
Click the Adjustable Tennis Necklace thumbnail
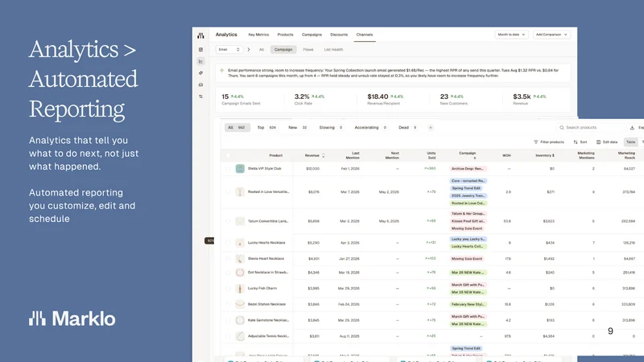[x=240, y=336]
